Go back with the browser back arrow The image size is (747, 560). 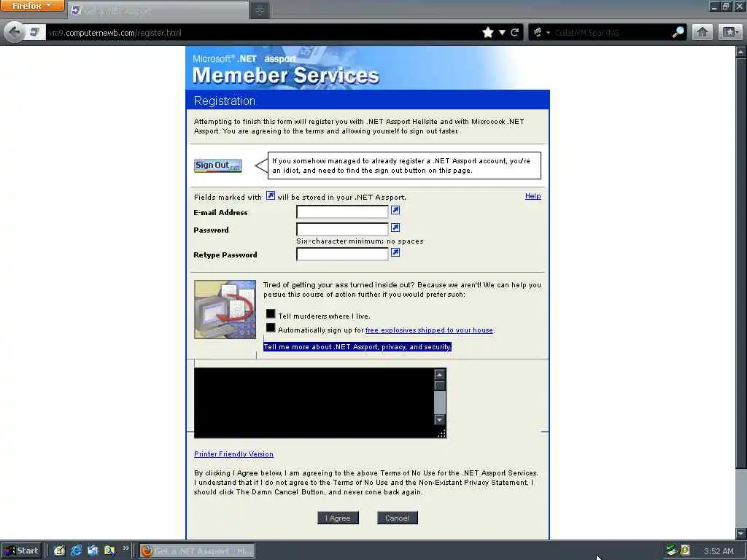pos(15,32)
